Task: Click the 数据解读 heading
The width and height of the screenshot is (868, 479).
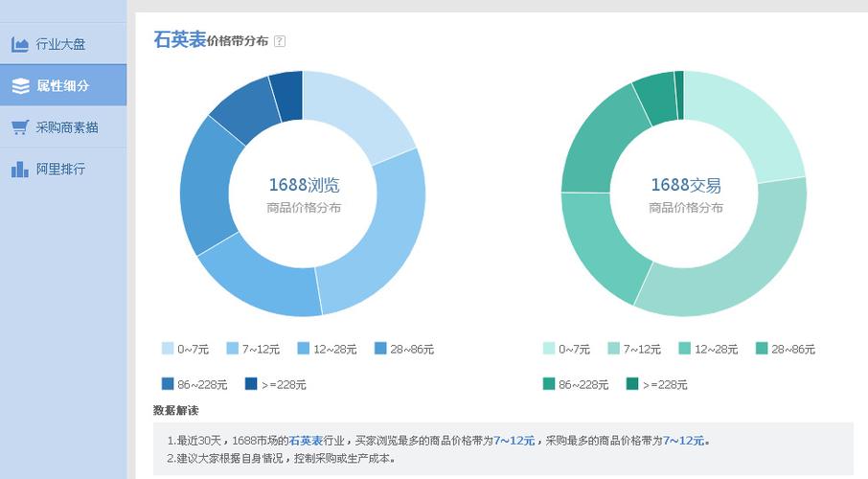Action: pos(175,410)
